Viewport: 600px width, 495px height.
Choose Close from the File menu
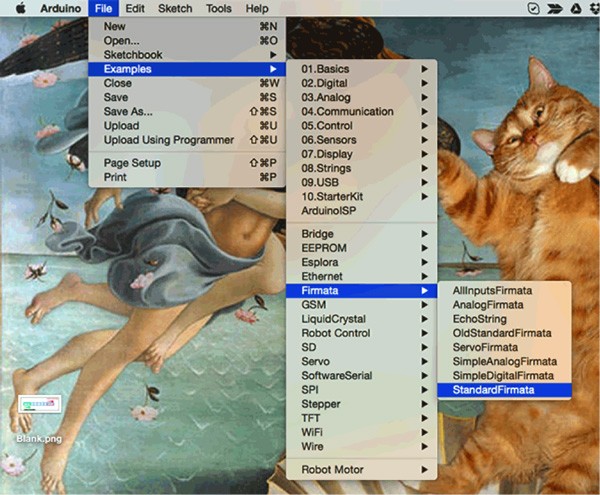click(x=187, y=83)
